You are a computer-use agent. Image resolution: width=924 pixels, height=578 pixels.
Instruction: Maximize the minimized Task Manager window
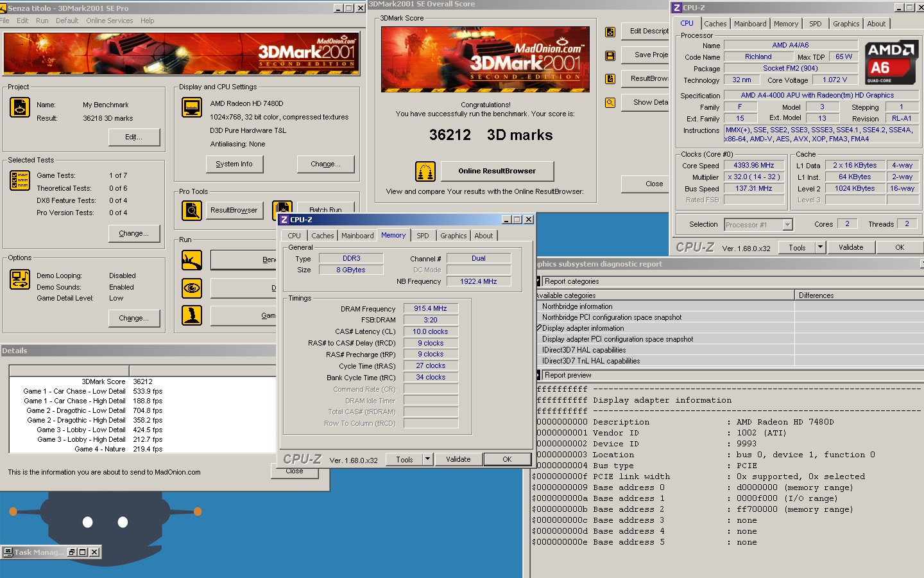(83, 552)
